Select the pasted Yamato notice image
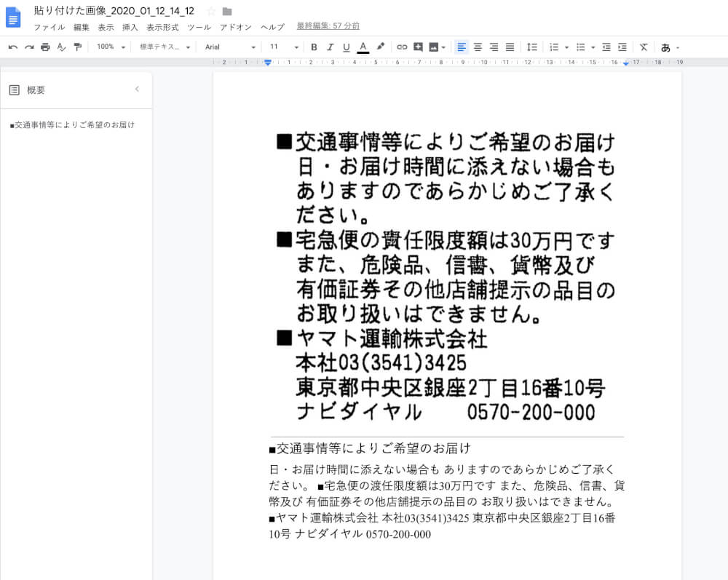 point(447,276)
